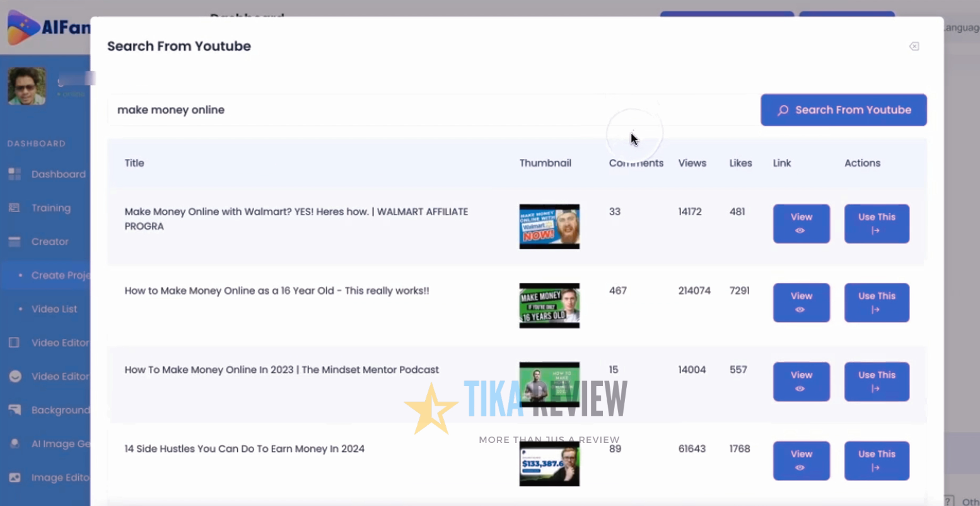980x506 pixels.
Task: Select the Dashboard icon in the sidebar
Action: (x=14, y=174)
